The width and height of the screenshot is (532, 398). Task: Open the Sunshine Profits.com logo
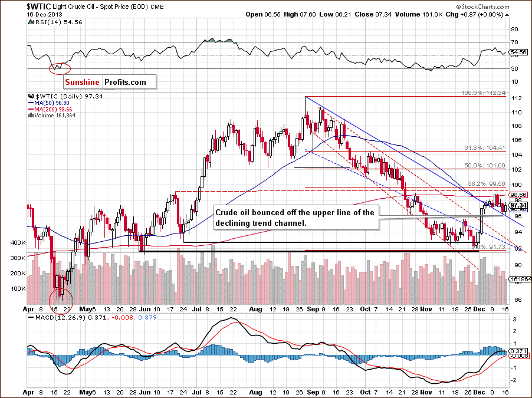tap(110, 82)
